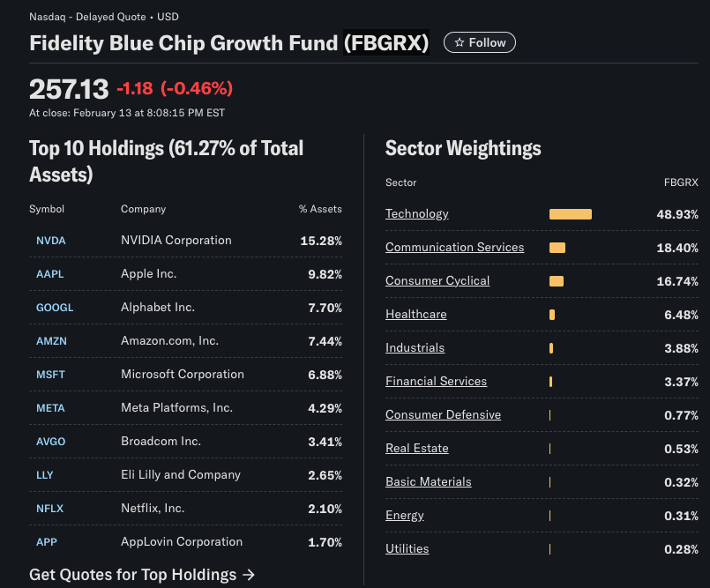
Task: Click the Technology weighting bar
Action: point(570,214)
